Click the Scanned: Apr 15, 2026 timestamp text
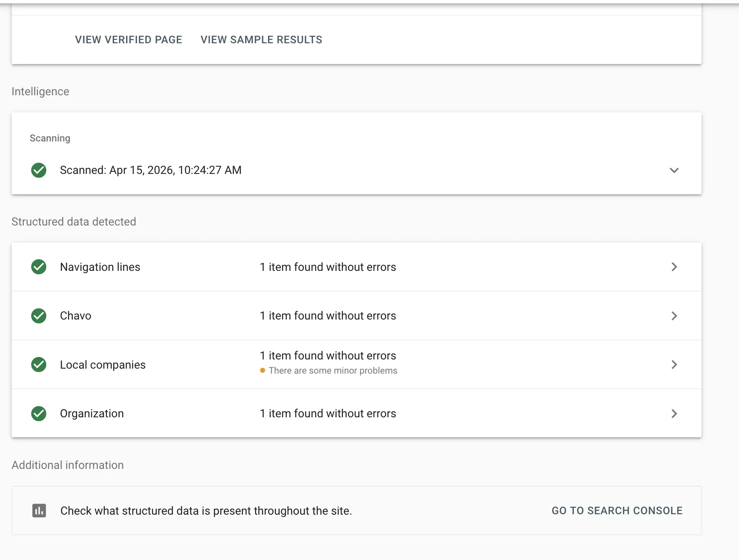 (x=151, y=170)
